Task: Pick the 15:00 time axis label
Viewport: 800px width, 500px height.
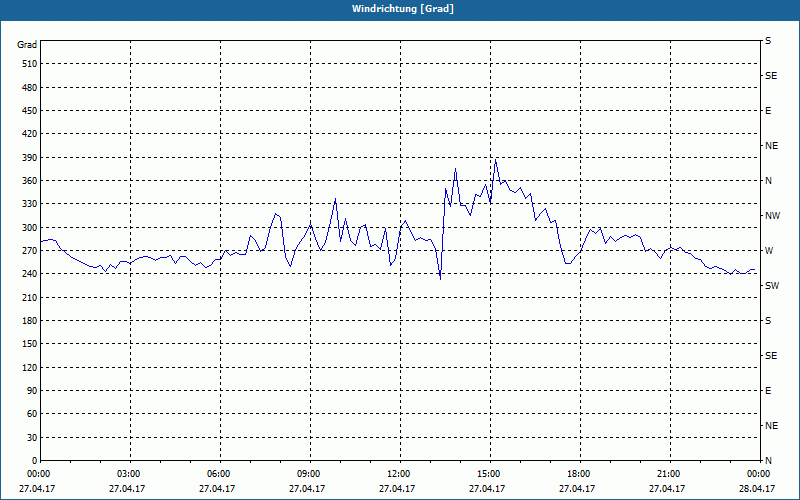Action: [x=489, y=474]
